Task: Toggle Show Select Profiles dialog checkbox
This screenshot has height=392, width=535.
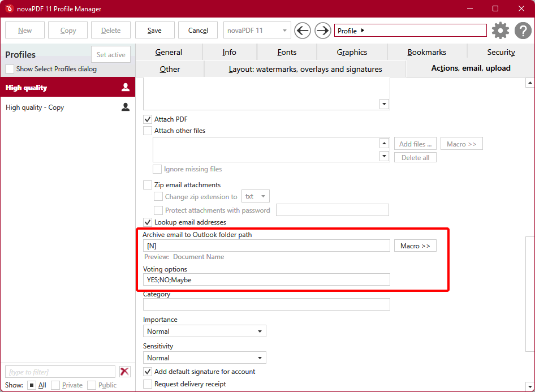Action: coord(10,69)
